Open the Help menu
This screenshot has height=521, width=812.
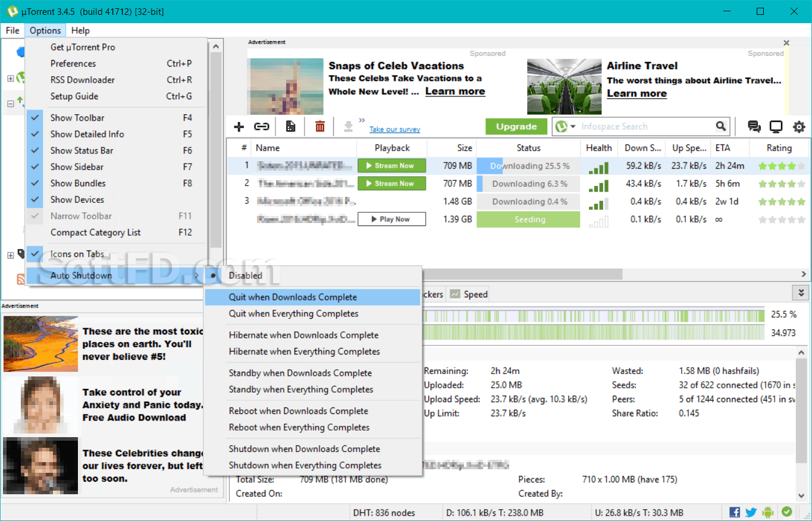80,30
